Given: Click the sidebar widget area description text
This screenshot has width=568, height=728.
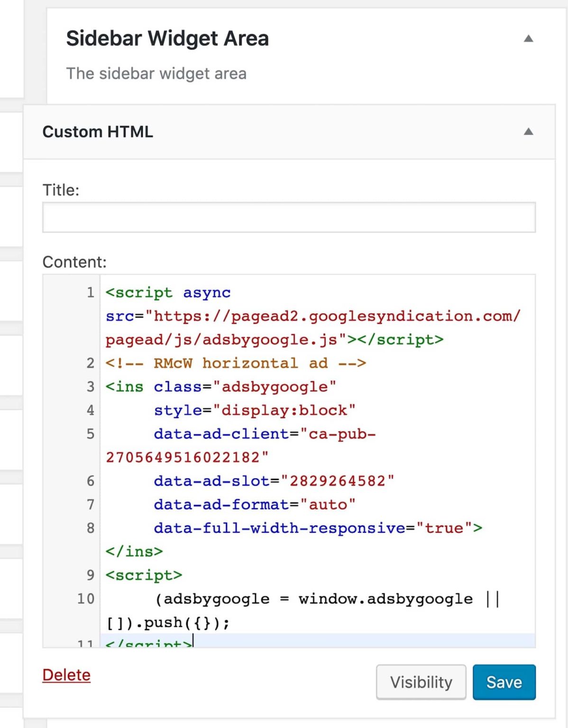Looking at the screenshot, I should click(x=156, y=73).
